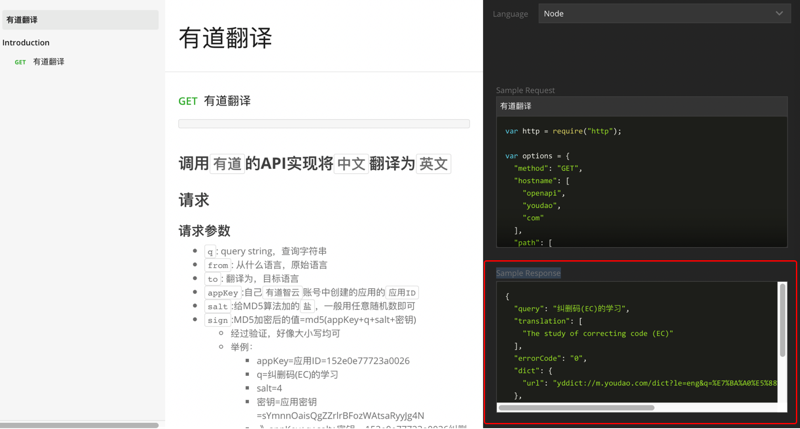Click the var http require line in code
The width and height of the screenshot is (800, 429).
point(563,131)
